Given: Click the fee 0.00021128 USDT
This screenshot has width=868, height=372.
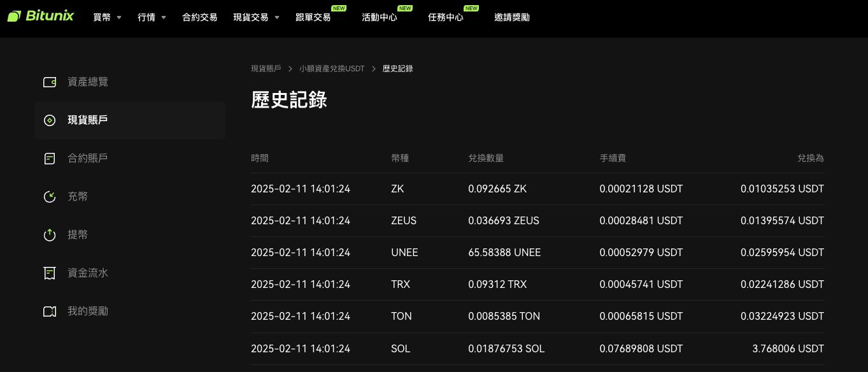Looking at the screenshot, I should 641,189.
